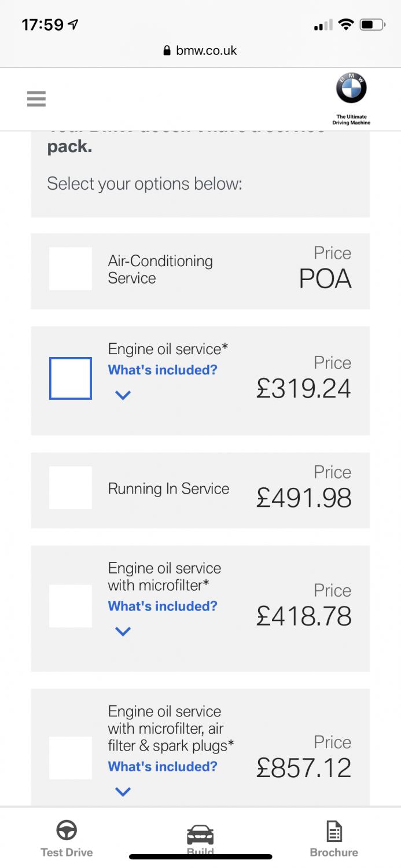Screen dimensions: 401x868
Task: Open What's included for microfilter service
Action: 163,606
